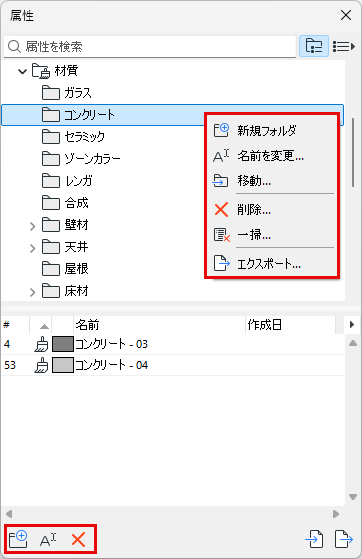Select the ガラス folder

click(x=67, y=93)
